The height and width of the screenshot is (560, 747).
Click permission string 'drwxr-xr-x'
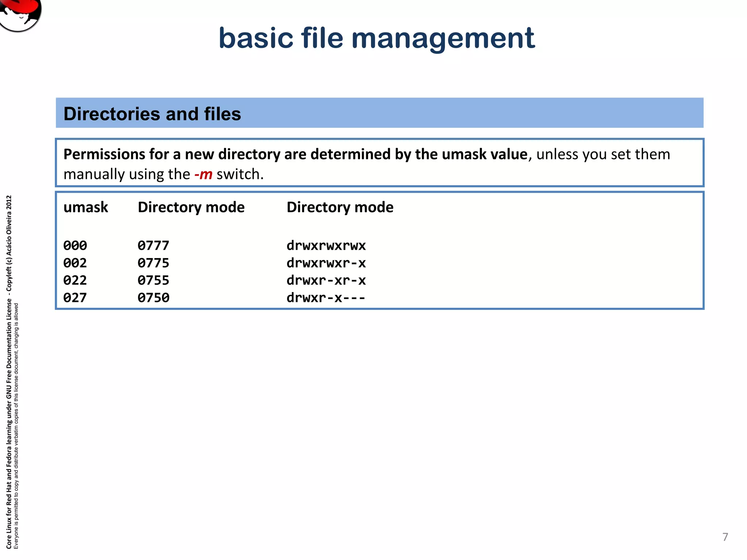[326, 280]
